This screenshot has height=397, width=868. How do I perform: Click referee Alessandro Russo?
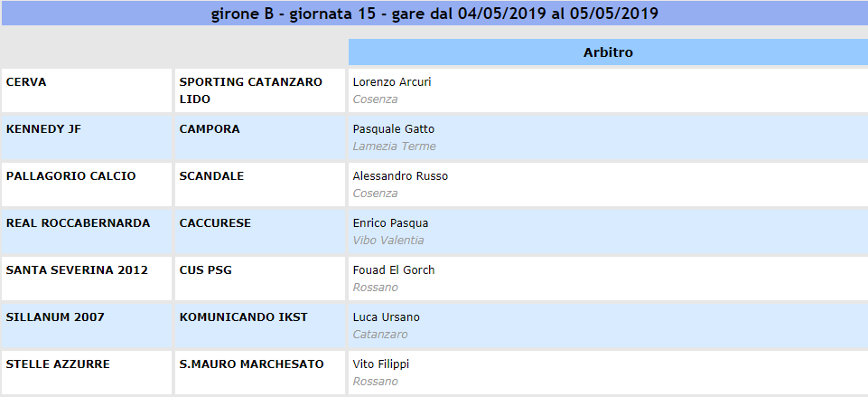pyautogui.click(x=399, y=176)
